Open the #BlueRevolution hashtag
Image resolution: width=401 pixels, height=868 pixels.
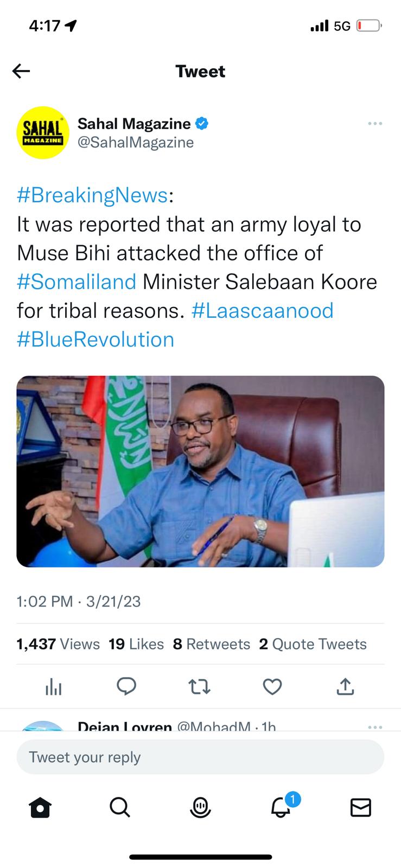(96, 340)
